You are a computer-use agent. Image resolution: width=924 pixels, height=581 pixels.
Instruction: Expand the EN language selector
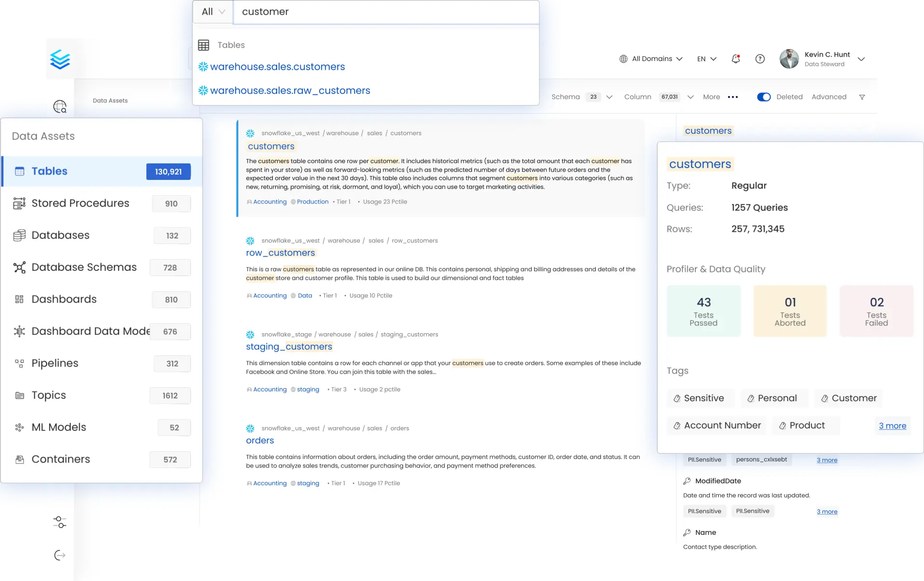(706, 58)
